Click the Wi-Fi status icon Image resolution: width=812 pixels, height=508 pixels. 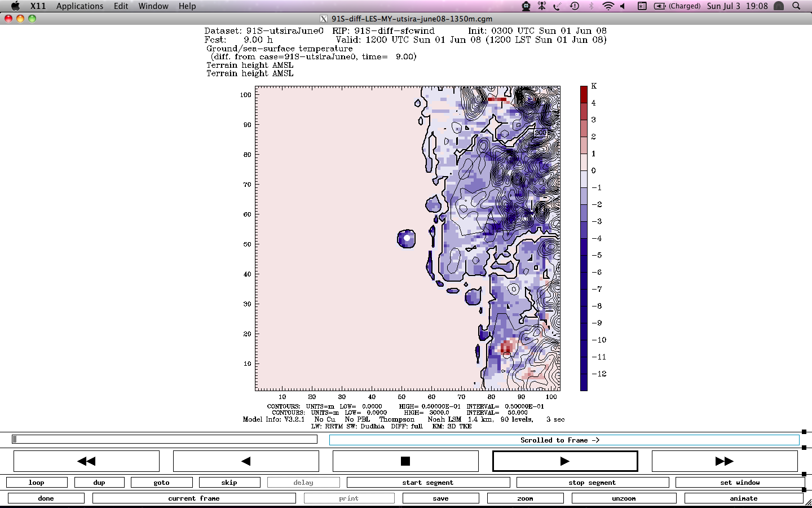(x=608, y=6)
